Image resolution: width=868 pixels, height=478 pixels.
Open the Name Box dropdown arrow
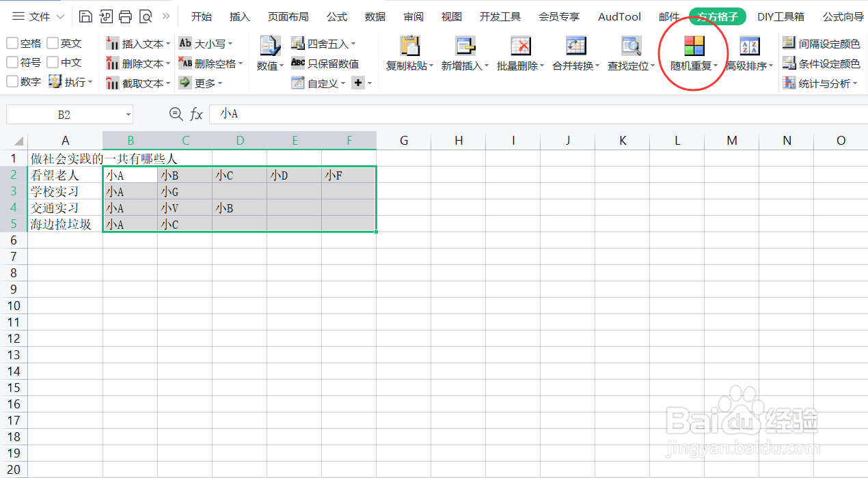(128, 115)
